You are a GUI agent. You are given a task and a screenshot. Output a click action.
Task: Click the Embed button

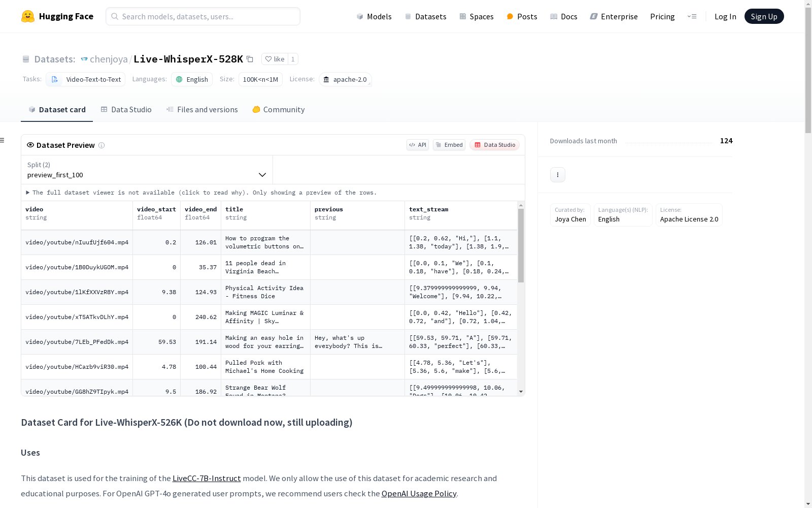tap(449, 145)
